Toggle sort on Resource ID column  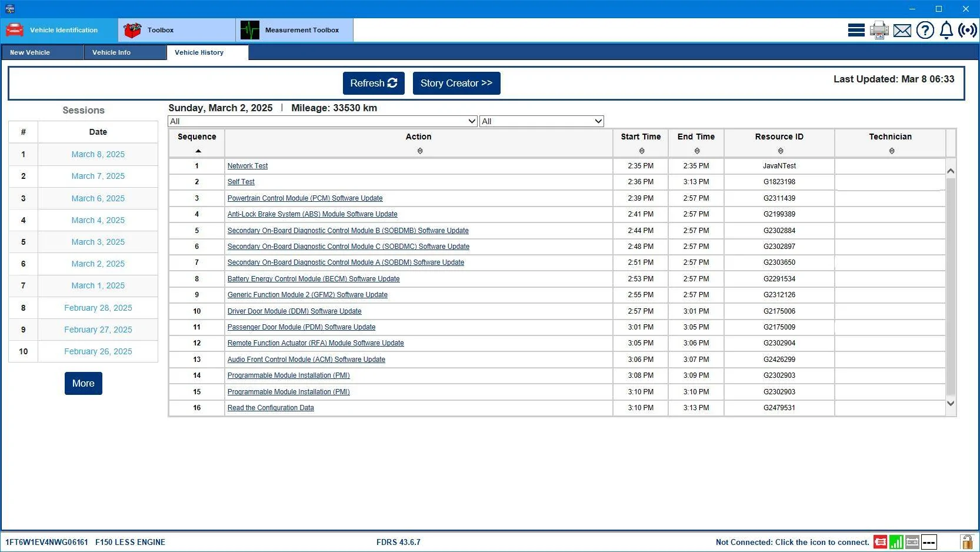(780, 151)
